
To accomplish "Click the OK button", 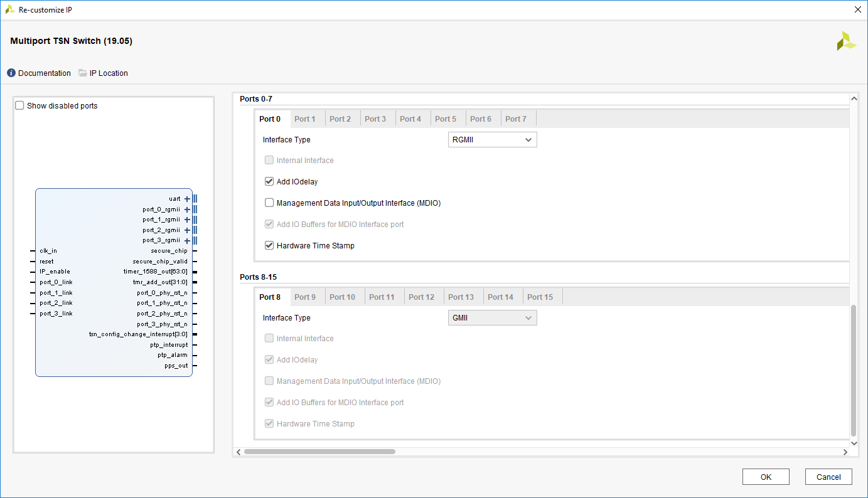I will (766, 477).
